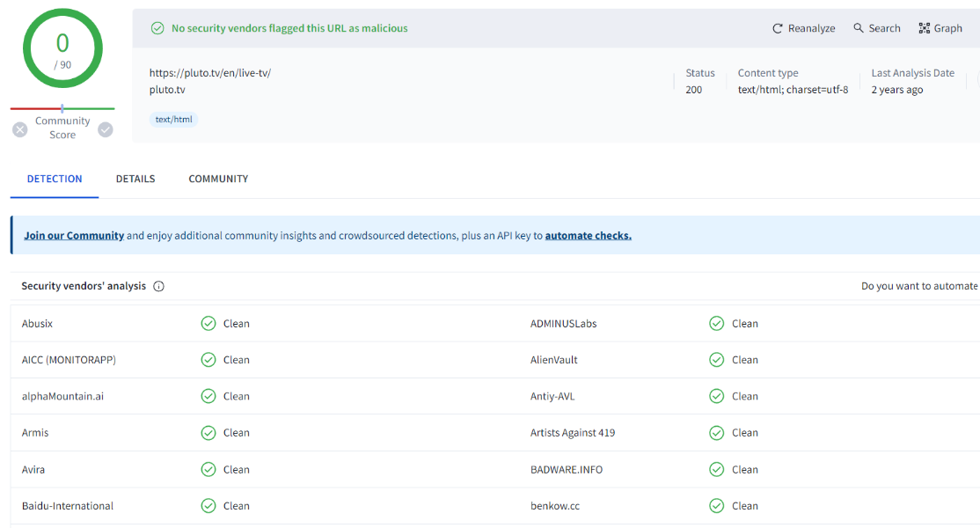
Task: Click the community score slider bar
Action: pyautogui.click(x=62, y=109)
